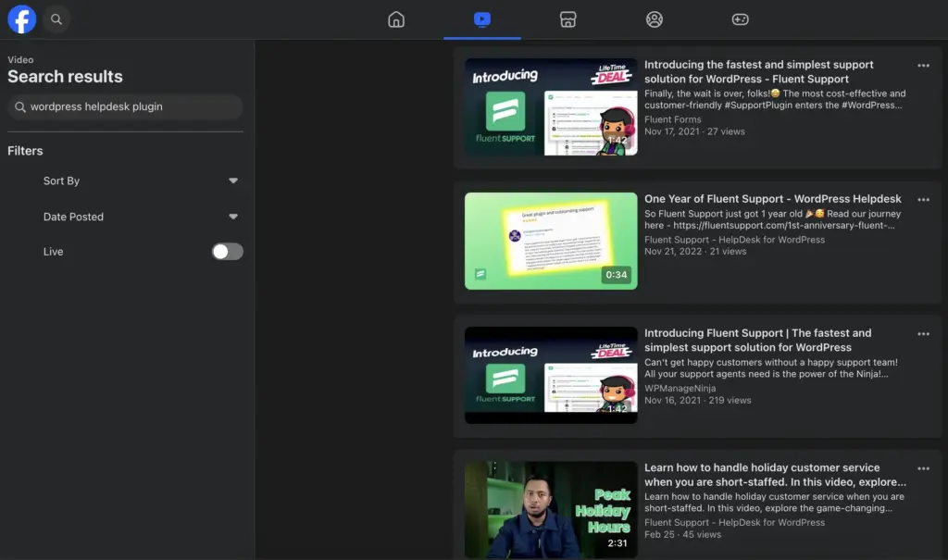Click the 'Search results' heading
Viewport: 948px width, 560px height.
pyautogui.click(x=66, y=77)
